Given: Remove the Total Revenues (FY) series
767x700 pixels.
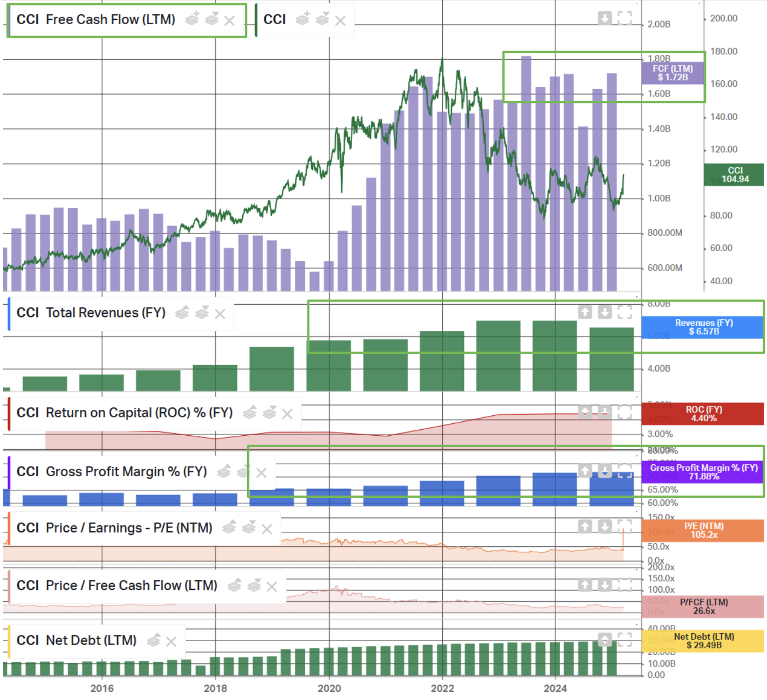Looking at the screenshot, I should (x=220, y=314).
